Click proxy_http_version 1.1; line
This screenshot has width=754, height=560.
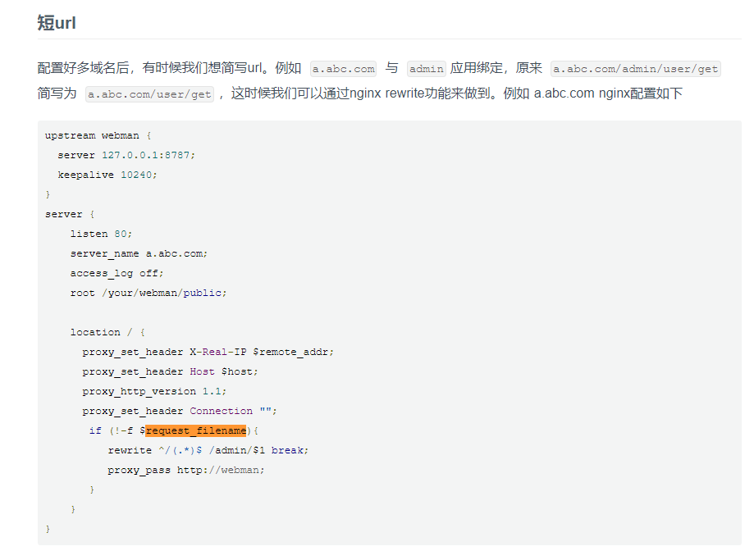(154, 392)
